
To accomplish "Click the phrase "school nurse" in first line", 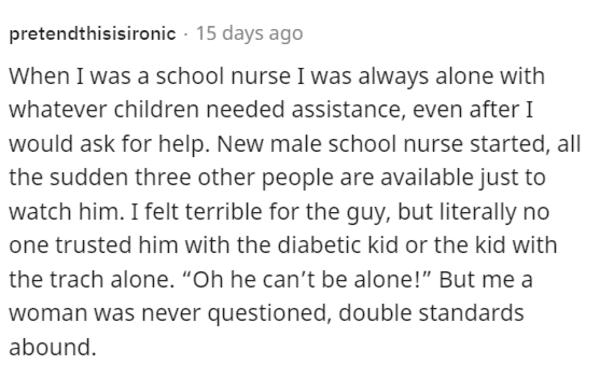I will click(223, 76).
